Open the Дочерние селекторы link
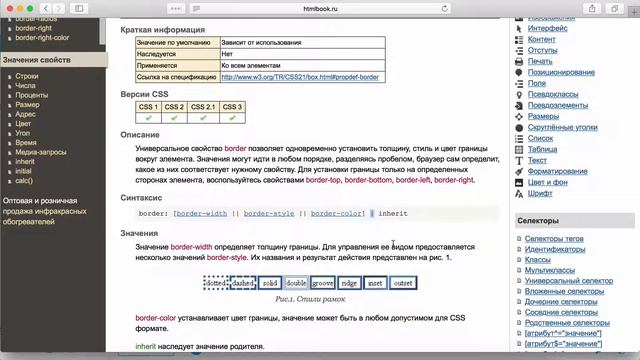The height and width of the screenshot is (360, 640). pyautogui.click(x=561, y=302)
